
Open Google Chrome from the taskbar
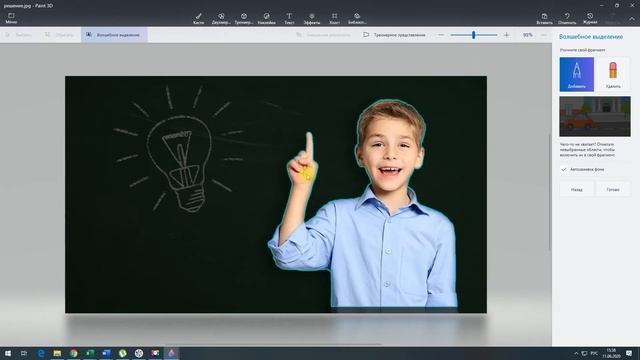73,353
